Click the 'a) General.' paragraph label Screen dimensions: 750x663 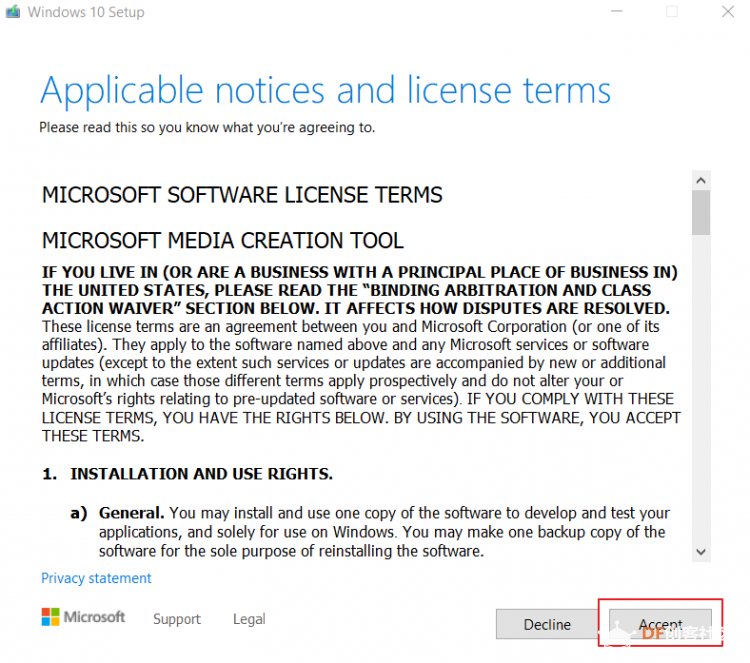(x=118, y=513)
